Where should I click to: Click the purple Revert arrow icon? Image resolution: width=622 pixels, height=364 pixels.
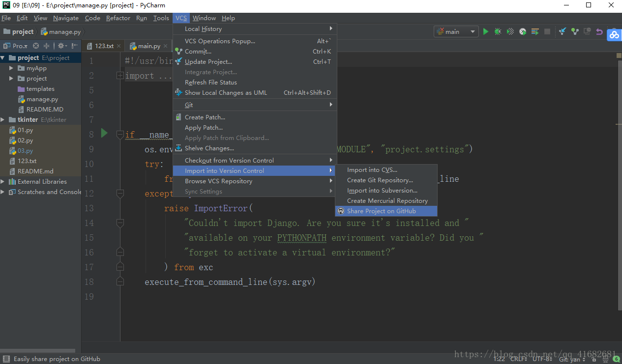click(x=599, y=31)
